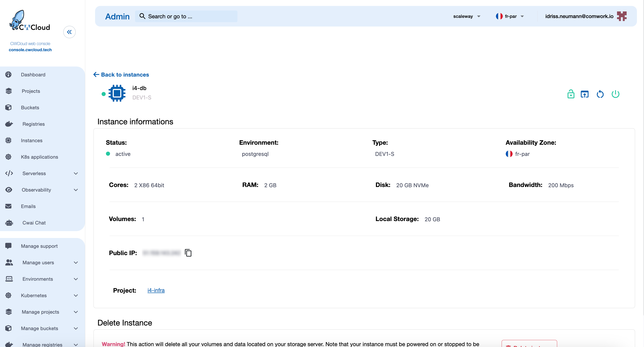Click the idriss.neumann@comwork.io account label
Image resolution: width=644 pixels, height=347 pixels.
pos(579,16)
